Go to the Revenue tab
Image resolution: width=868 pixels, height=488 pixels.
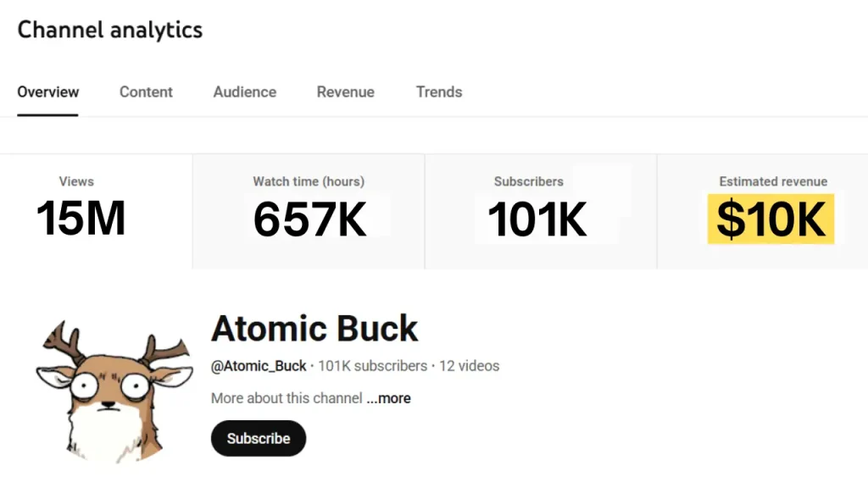point(345,92)
